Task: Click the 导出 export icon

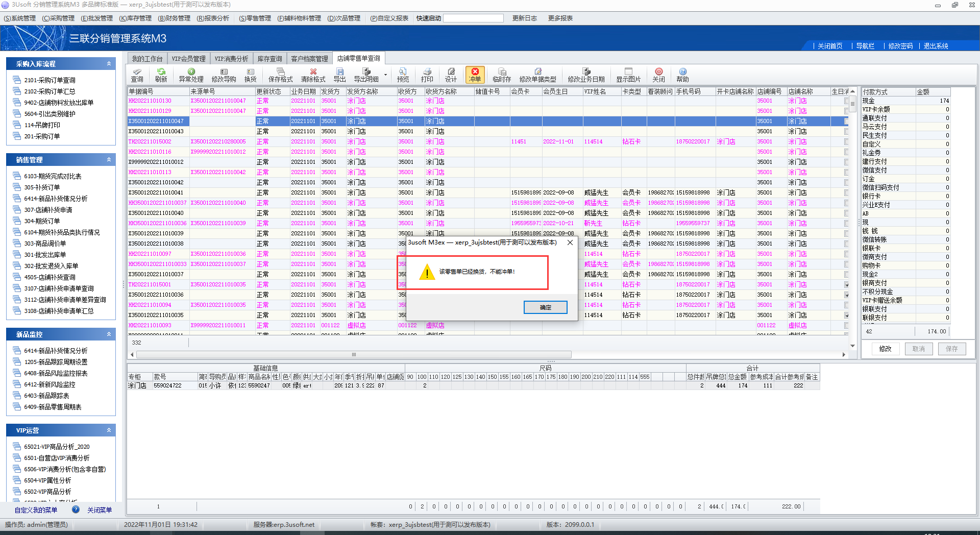Action: [340, 75]
